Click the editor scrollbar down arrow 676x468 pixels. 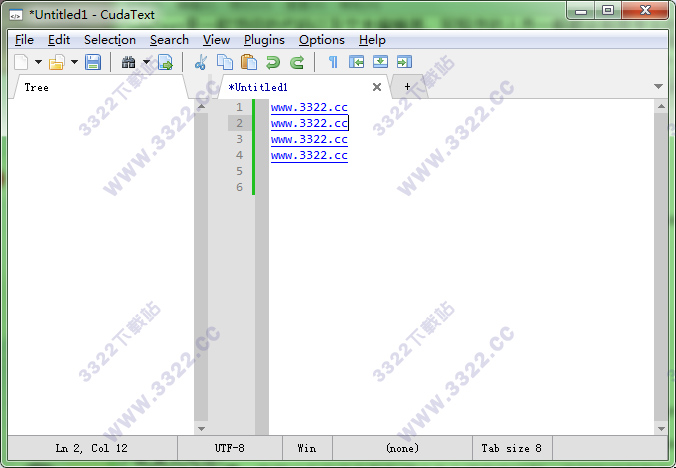(661, 428)
